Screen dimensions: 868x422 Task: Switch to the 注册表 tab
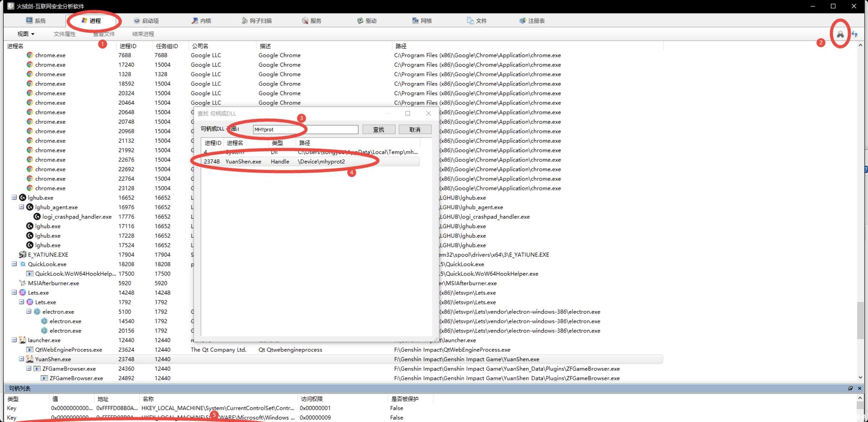[532, 21]
